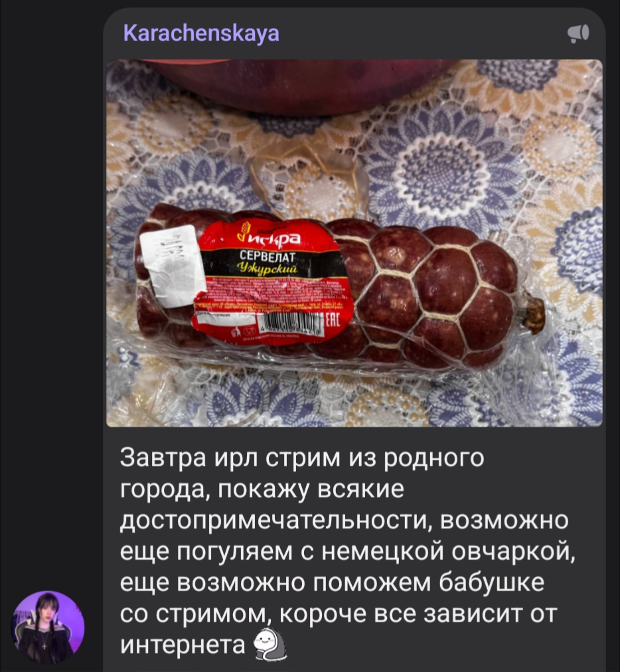This screenshot has width=620, height=672.
Task: Click the megaphone channel icon
Action: 578,34
